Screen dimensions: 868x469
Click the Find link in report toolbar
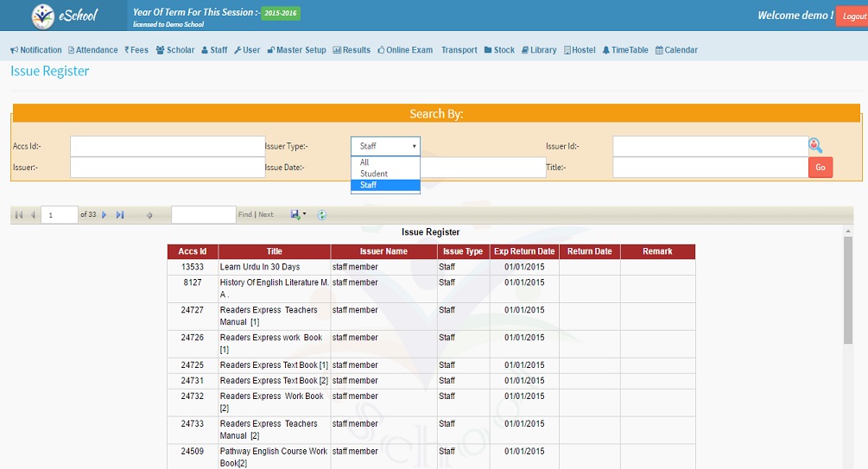[245, 215]
